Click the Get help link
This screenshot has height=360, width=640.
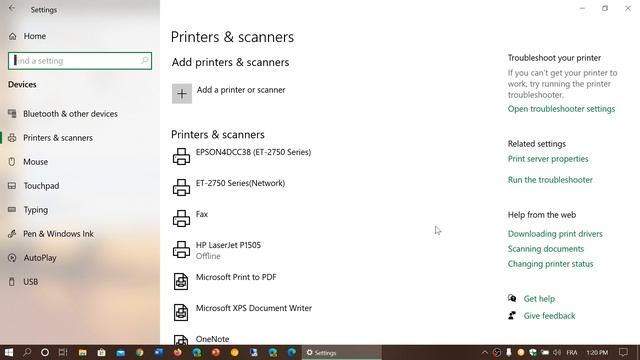[x=539, y=299]
